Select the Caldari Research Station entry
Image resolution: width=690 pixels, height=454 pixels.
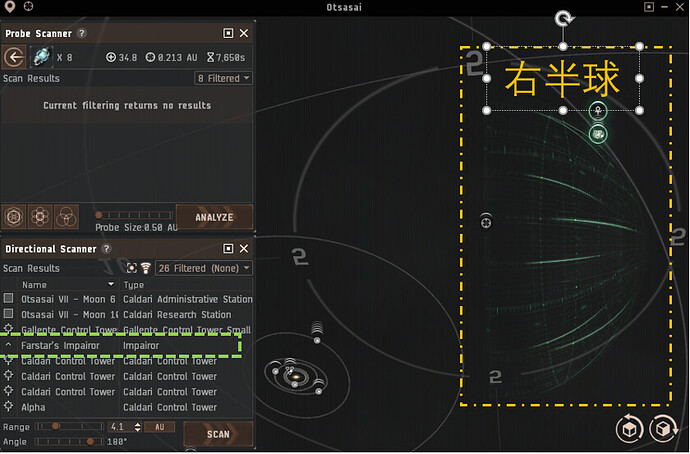coord(177,315)
